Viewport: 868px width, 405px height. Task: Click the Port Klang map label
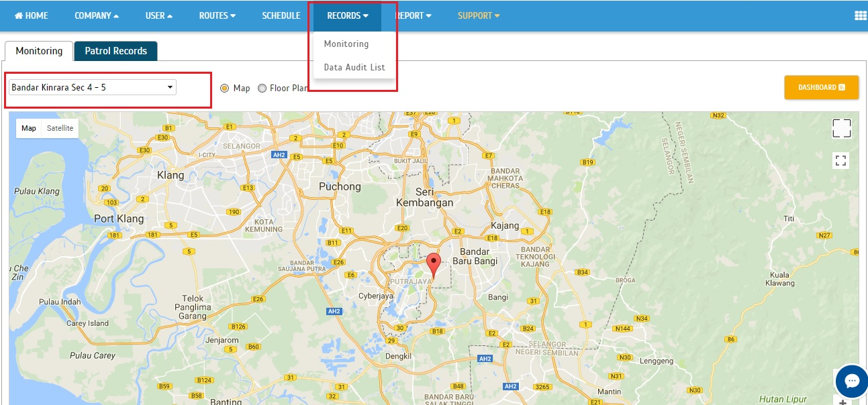tap(119, 219)
